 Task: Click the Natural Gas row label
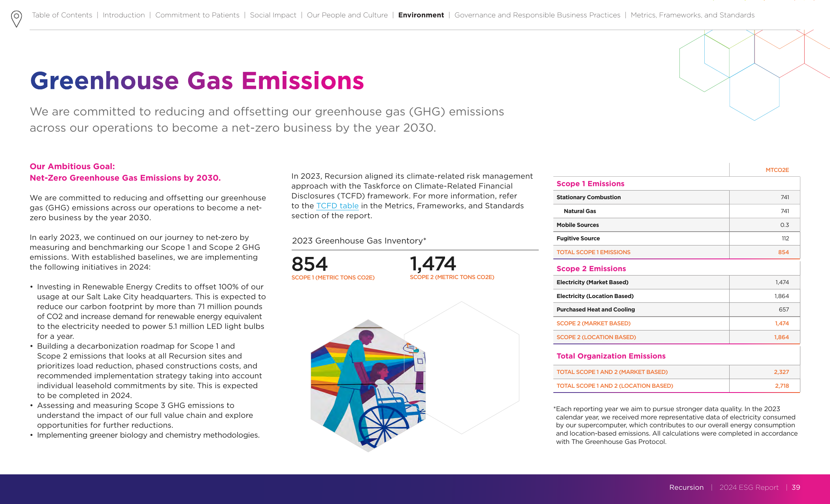[x=580, y=211]
